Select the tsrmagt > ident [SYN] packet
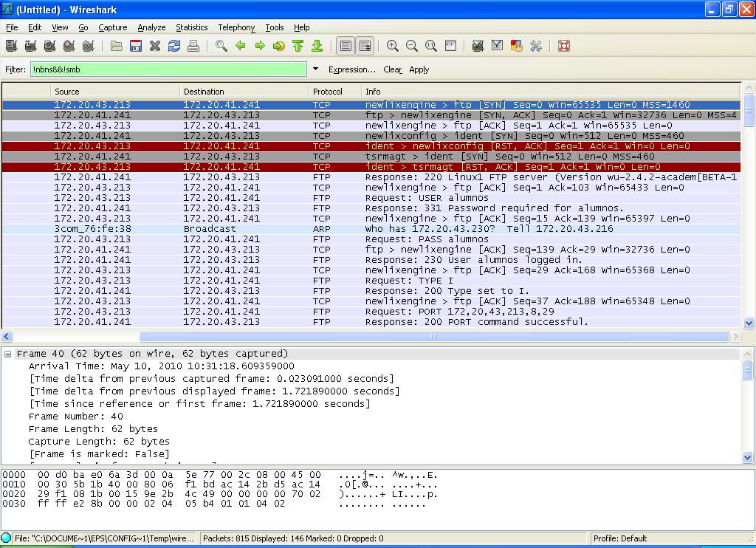This screenshot has width=756, height=548. coord(371,157)
